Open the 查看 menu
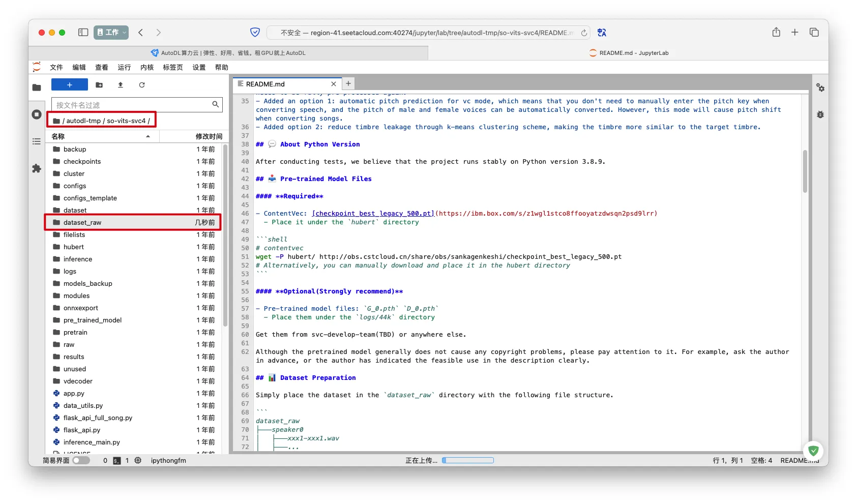 pos(102,67)
